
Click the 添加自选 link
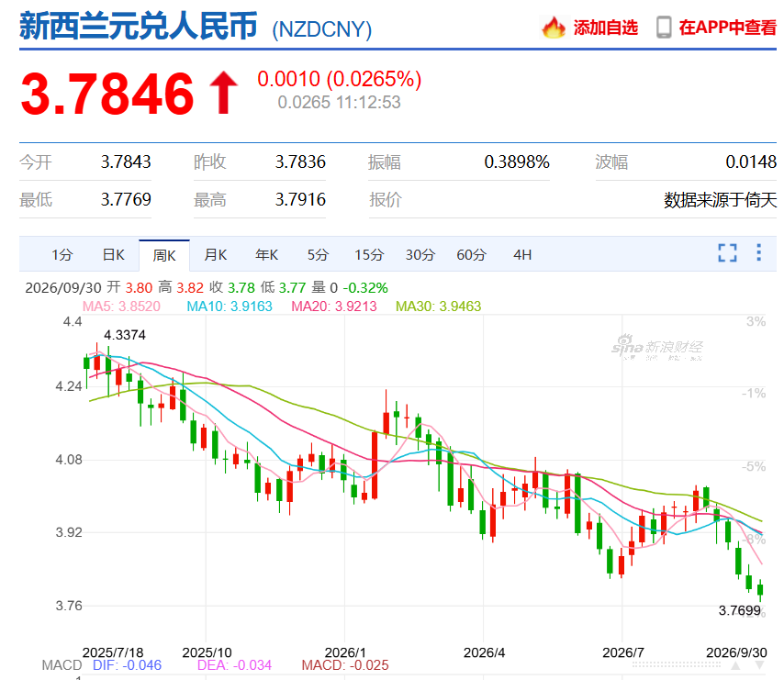(x=606, y=28)
